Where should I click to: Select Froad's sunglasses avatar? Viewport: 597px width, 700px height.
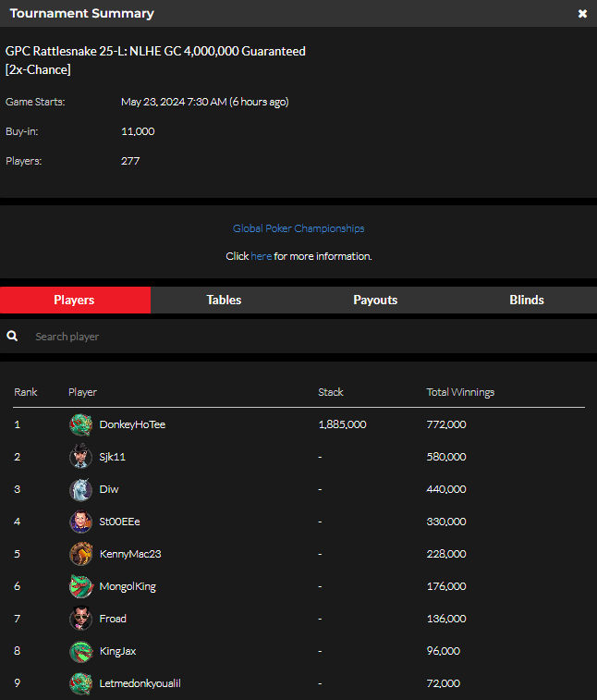pos(80,619)
